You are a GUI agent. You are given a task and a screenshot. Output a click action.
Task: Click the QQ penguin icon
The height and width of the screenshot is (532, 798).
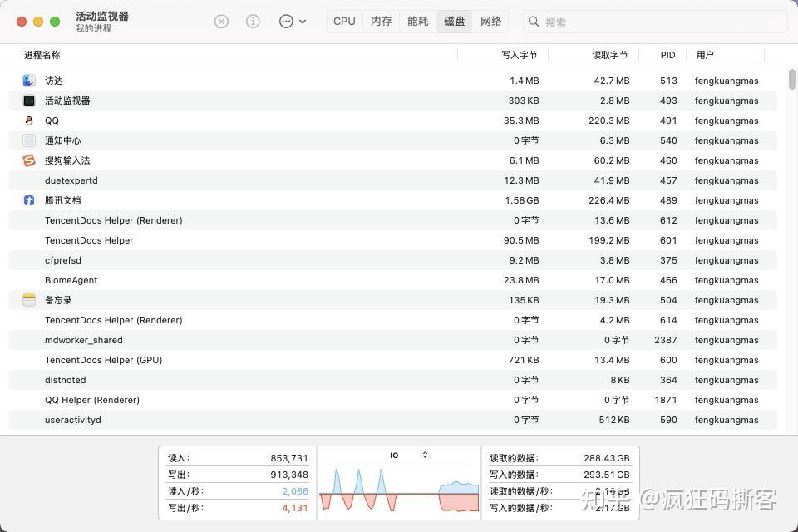click(29, 121)
